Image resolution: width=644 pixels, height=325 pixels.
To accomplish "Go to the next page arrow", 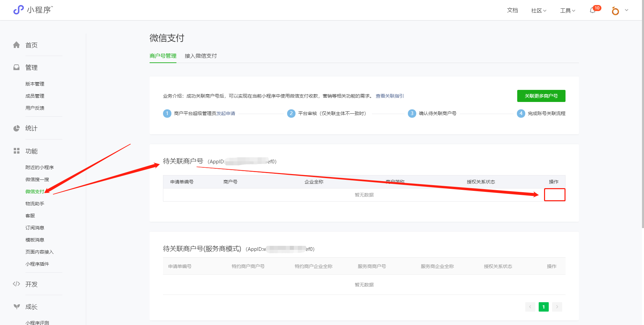I will (x=557, y=307).
